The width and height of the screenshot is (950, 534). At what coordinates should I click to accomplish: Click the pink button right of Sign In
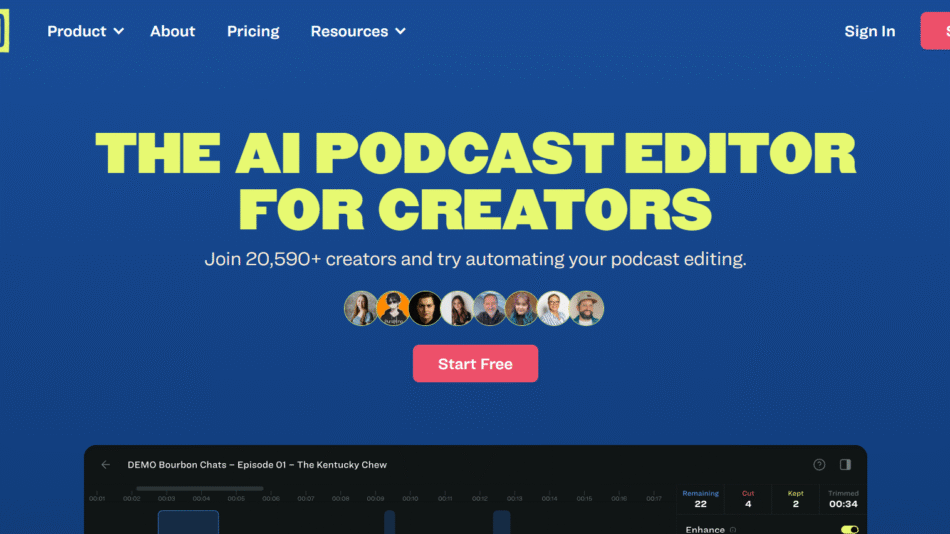point(936,31)
